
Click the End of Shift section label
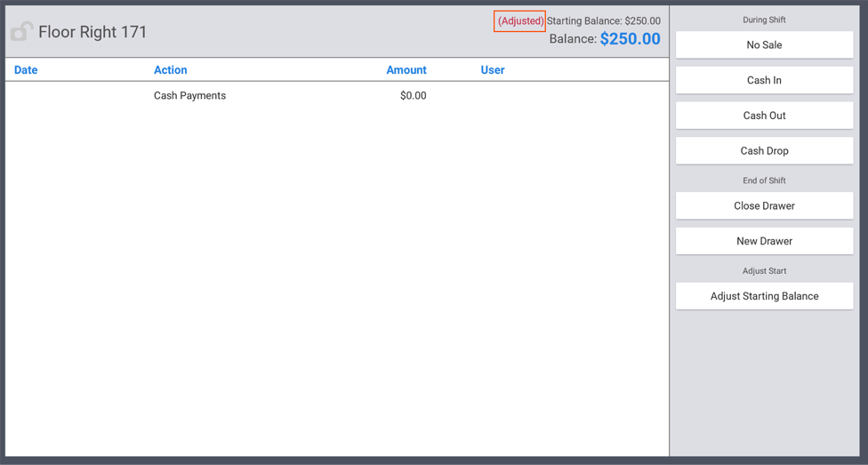(764, 180)
